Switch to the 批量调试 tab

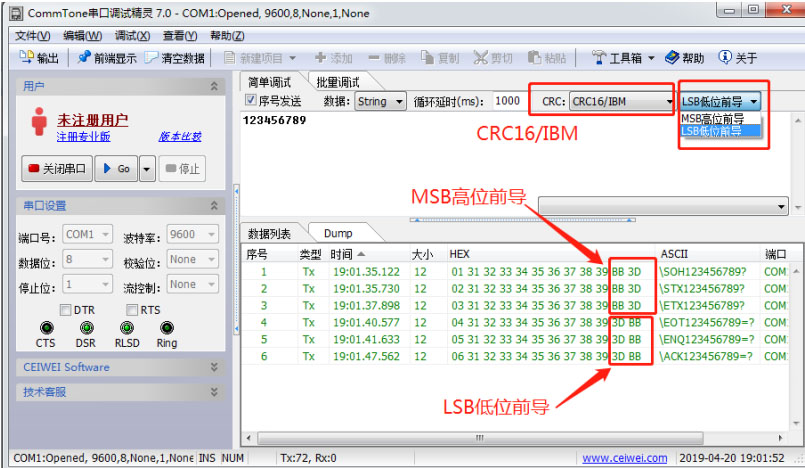(338, 82)
